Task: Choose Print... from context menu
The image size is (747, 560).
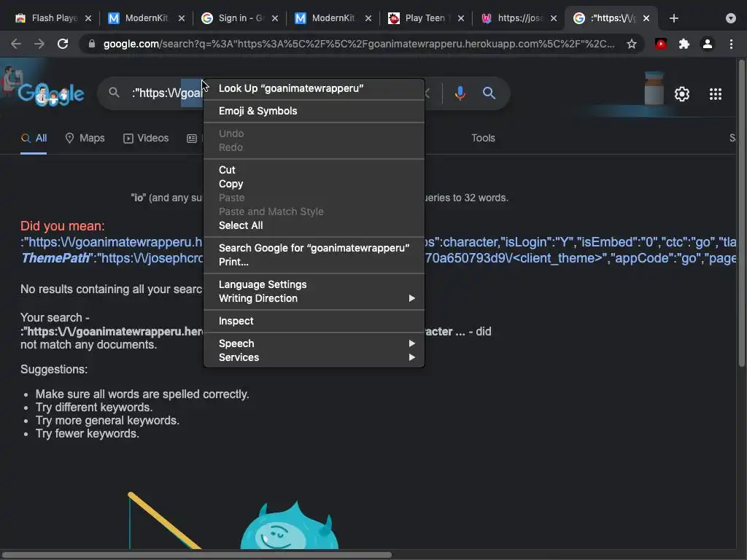Action: click(314, 262)
